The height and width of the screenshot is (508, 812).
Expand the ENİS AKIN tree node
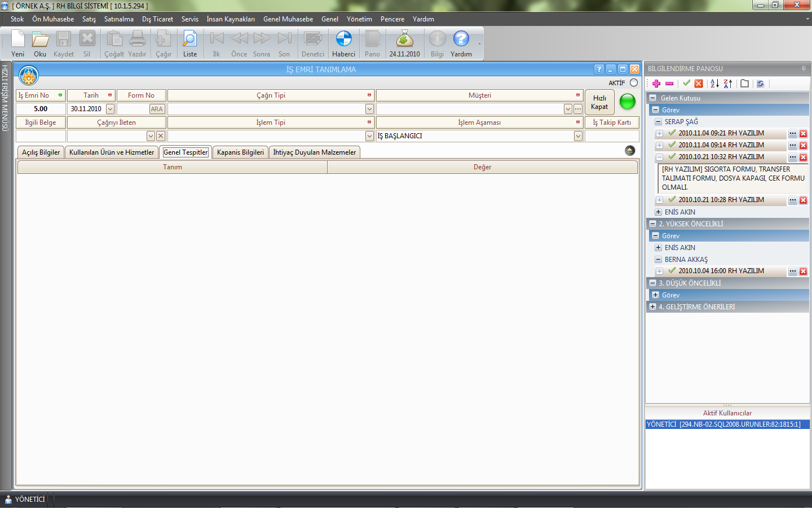(x=658, y=212)
